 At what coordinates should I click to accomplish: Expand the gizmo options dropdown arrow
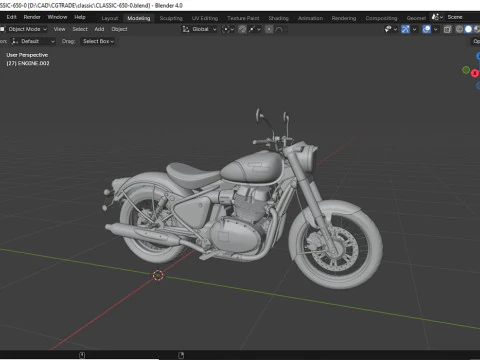coord(414,29)
